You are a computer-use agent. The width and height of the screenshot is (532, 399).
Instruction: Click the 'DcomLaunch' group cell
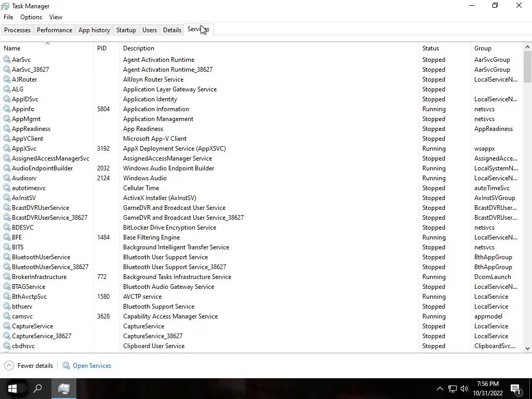pos(493,277)
